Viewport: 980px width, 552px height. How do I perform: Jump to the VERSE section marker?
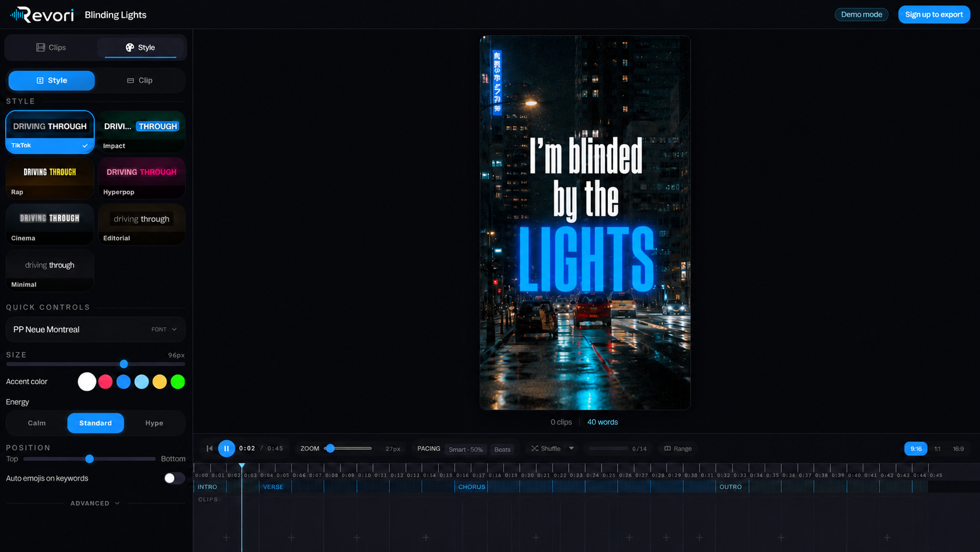(273, 487)
